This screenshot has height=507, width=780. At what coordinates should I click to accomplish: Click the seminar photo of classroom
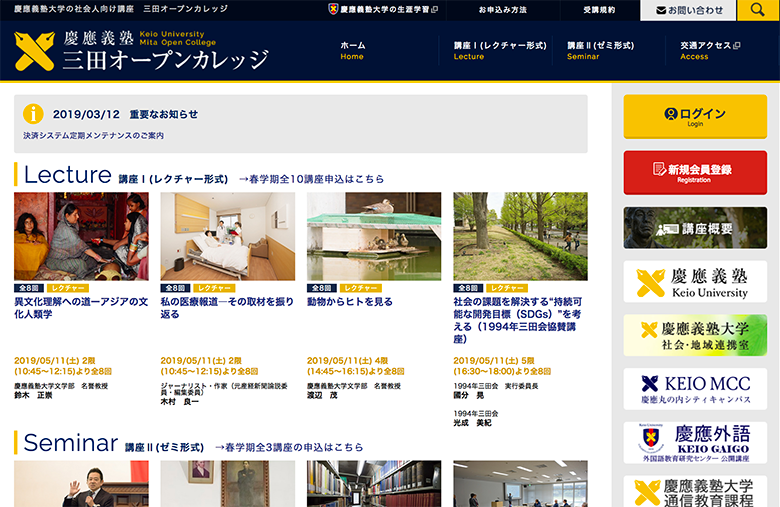pos(520,484)
